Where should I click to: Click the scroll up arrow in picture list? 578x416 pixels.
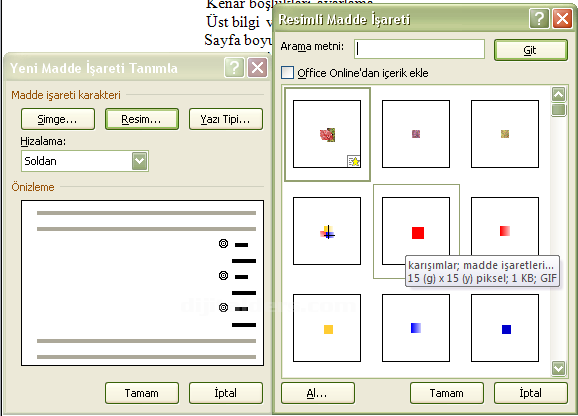tap(558, 95)
